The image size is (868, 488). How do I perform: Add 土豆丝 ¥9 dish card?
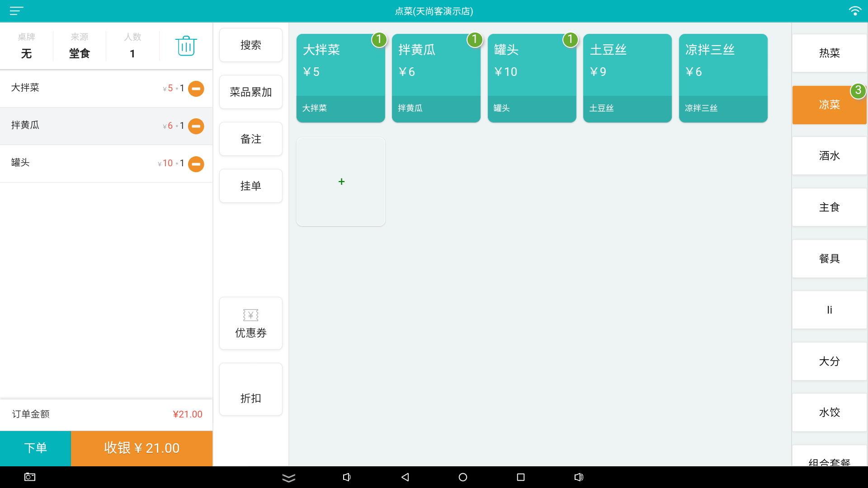pyautogui.click(x=627, y=78)
